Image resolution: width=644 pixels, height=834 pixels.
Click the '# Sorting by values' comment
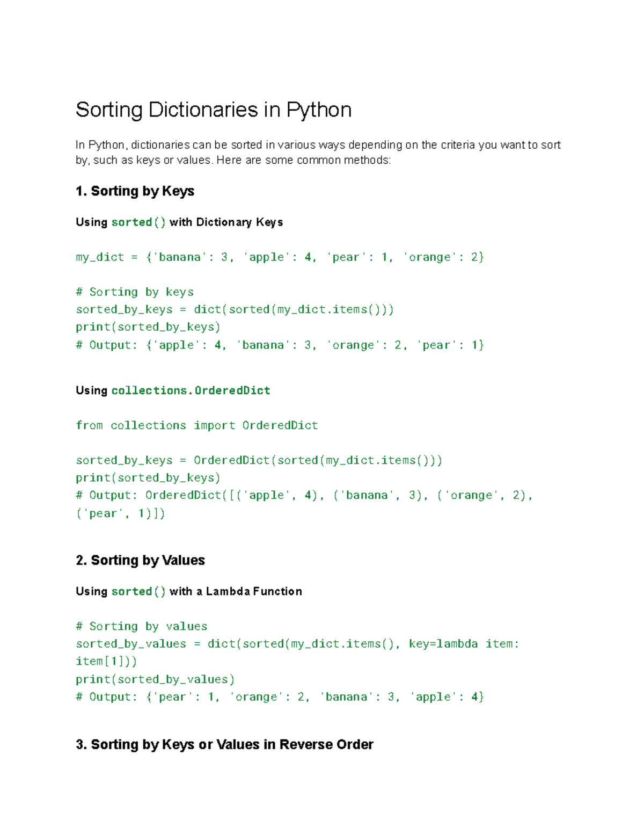pyautogui.click(x=142, y=626)
